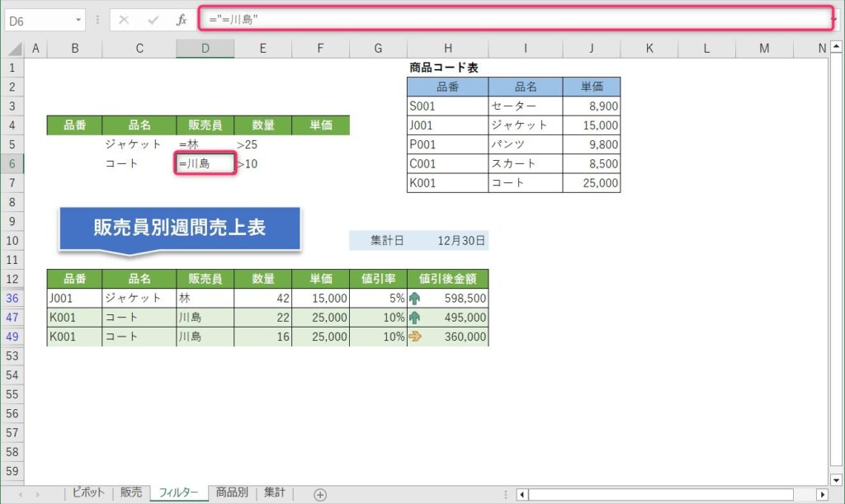The height and width of the screenshot is (504, 845).
Task: Click green up arrow icon beside 598,500
Action: click(414, 299)
